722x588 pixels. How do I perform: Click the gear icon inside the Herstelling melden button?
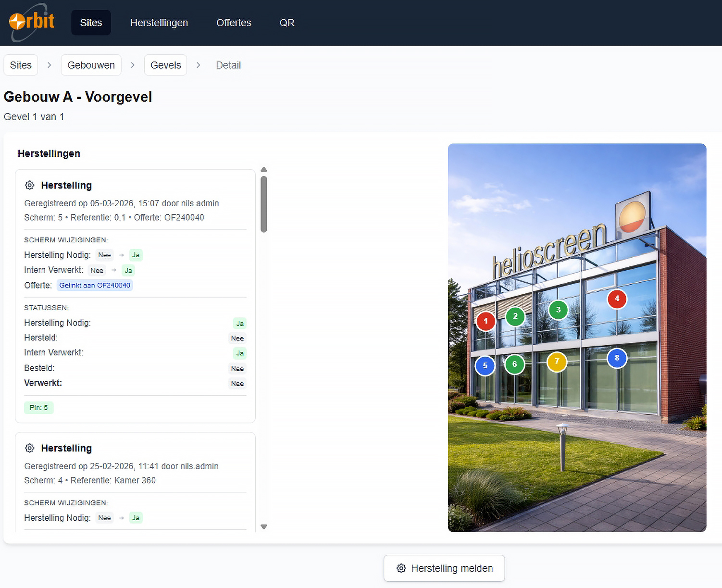tap(401, 568)
